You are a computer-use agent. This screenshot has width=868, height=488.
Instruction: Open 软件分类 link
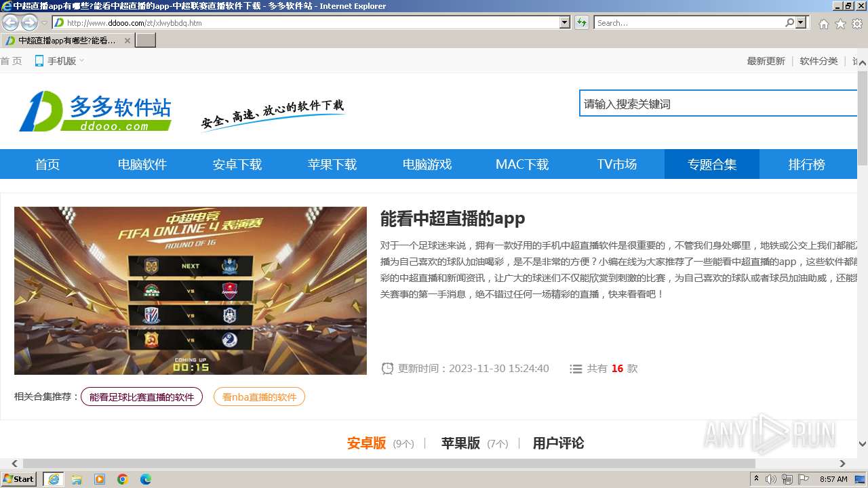(x=818, y=61)
